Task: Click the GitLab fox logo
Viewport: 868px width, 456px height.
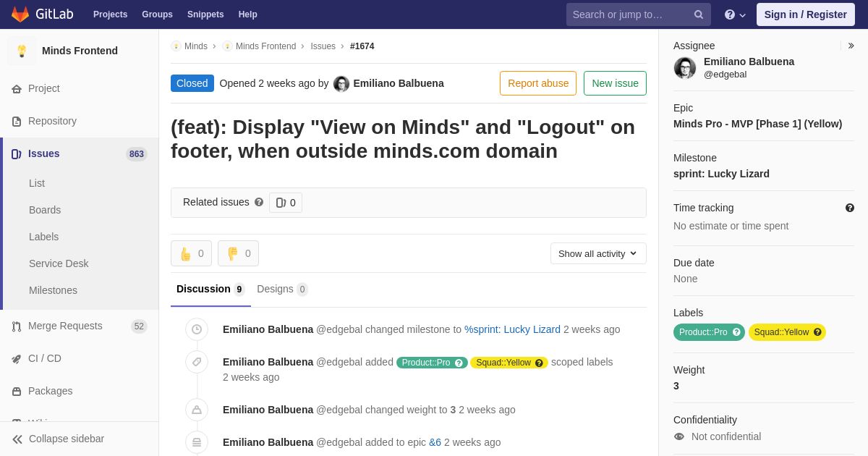Action: tap(20, 14)
